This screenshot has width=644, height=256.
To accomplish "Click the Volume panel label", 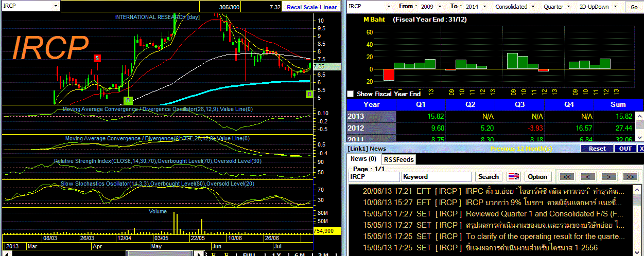I will point(158,211).
